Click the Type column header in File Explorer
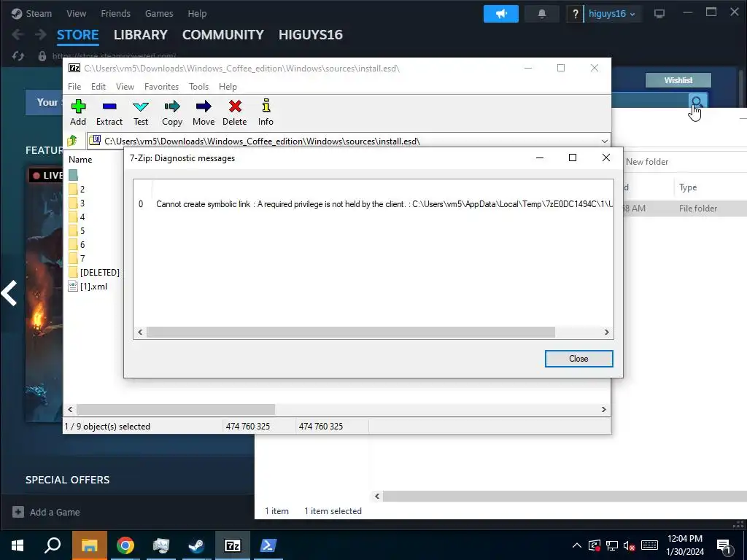Screen dimensions: 747x560 (688, 187)
